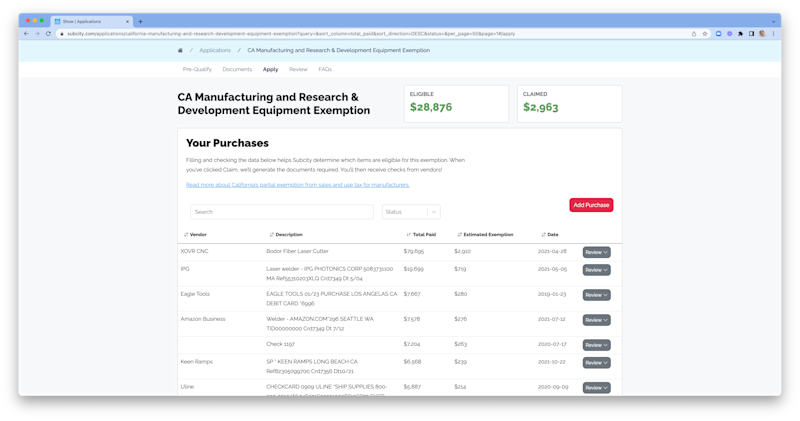This screenshot has height=421, width=800.
Task: Click the $2,910 estimated exemption value
Action: coord(462,251)
